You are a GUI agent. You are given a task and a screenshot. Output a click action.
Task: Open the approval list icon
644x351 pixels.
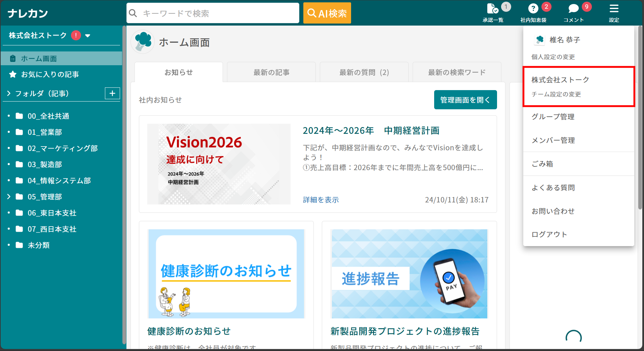(493, 9)
